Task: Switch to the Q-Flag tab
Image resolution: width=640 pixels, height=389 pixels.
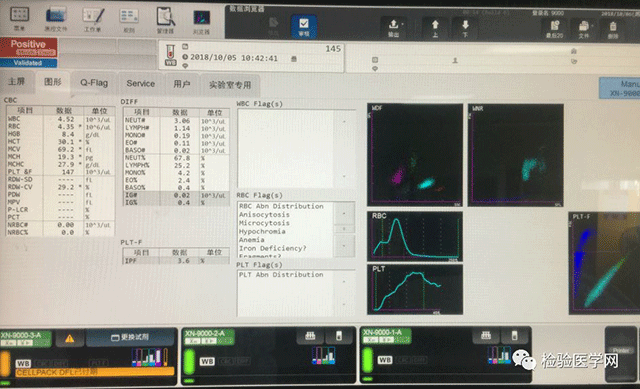Action: 94,83
